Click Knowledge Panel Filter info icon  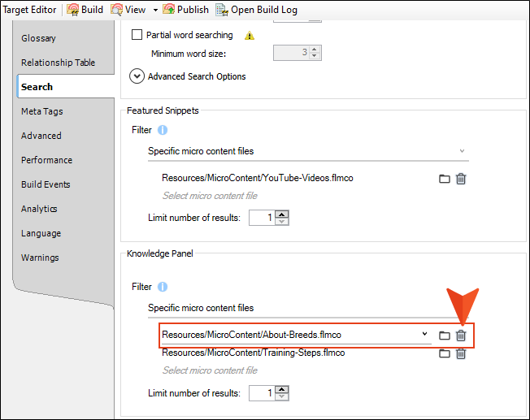163,287
